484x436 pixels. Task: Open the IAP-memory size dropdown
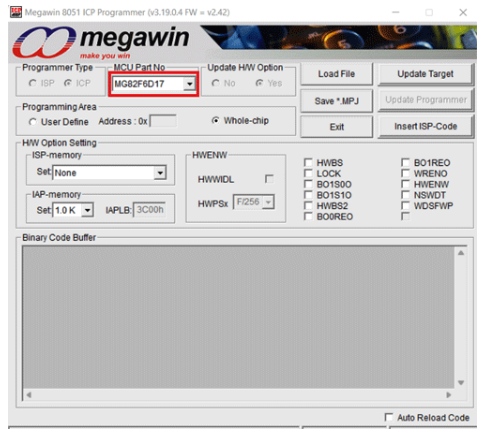click(x=87, y=210)
